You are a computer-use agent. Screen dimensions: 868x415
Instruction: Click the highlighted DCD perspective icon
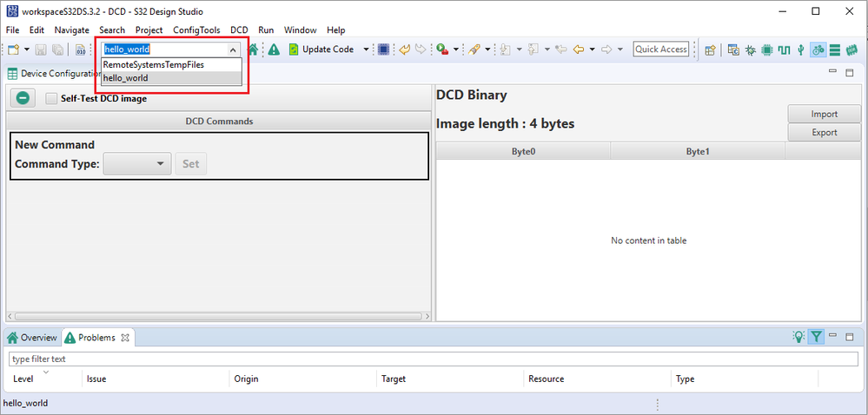pos(818,49)
